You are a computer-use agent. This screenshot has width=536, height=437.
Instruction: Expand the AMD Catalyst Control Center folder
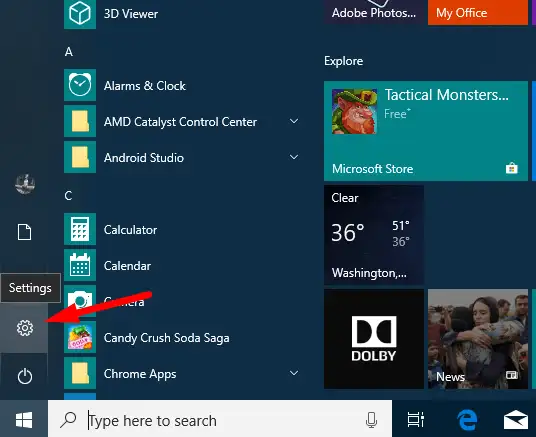click(x=294, y=121)
